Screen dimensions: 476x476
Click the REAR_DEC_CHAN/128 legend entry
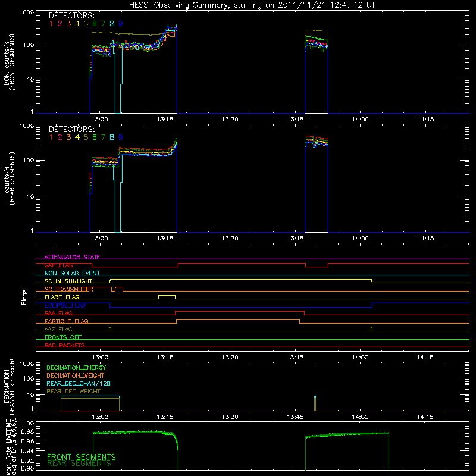(x=79, y=383)
